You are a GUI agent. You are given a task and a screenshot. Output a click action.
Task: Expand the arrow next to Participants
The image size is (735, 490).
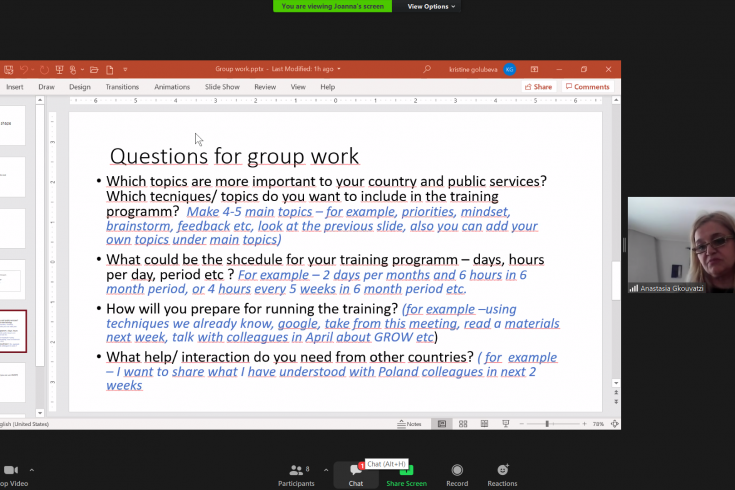(325, 470)
